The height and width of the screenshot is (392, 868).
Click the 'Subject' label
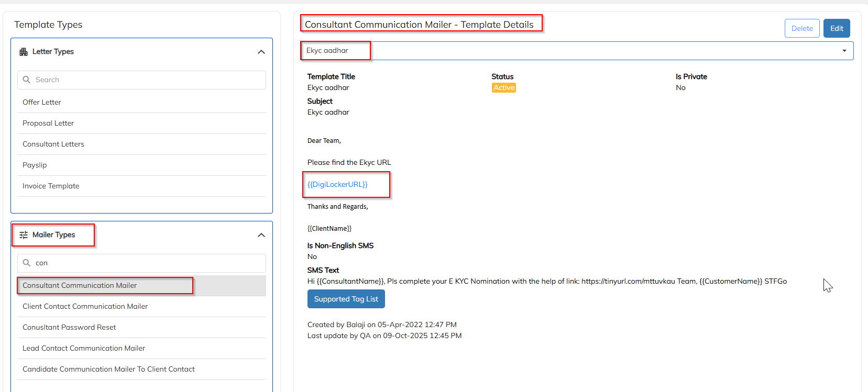pos(320,101)
